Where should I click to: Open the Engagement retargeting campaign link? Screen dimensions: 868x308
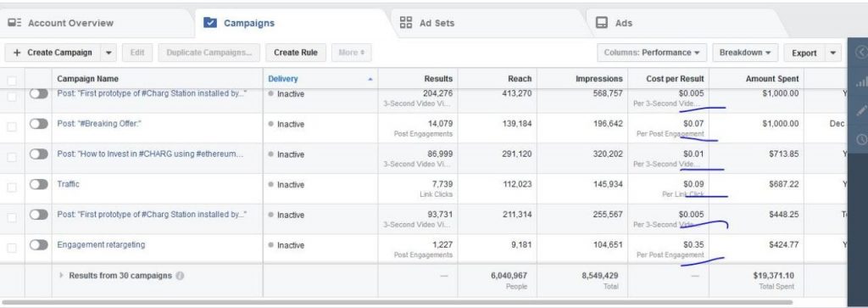101,245
